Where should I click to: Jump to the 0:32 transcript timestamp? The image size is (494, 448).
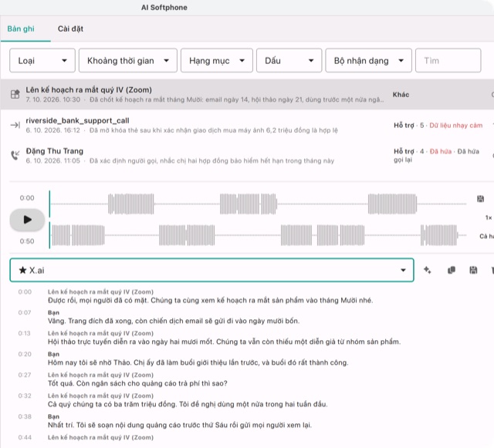click(25, 396)
